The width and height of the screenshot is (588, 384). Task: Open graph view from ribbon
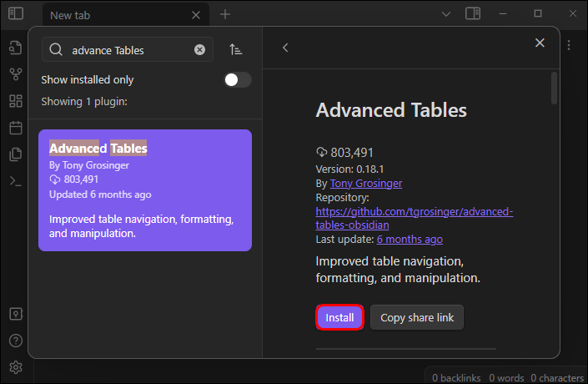pyautogui.click(x=15, y=74)
